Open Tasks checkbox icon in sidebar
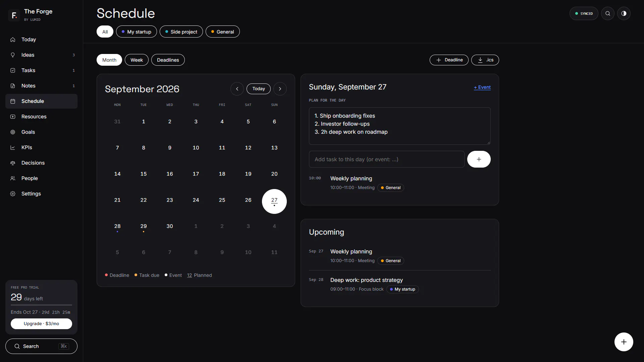Screen dimensions: 644x362 coord(13,70)
